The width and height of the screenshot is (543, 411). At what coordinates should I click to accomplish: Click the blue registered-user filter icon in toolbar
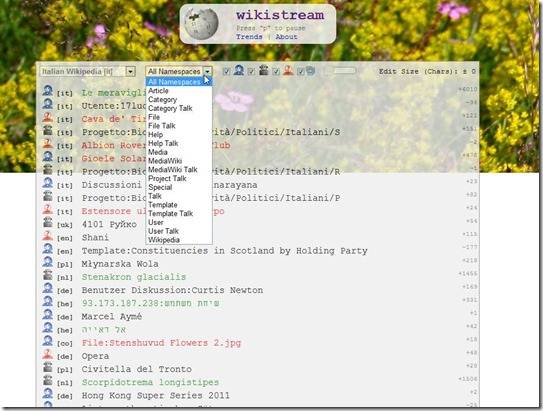[239, 70]
